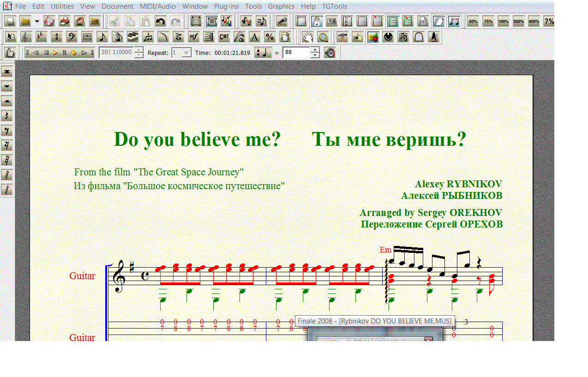Click the microphone MicNotator icon

(282, 21)
